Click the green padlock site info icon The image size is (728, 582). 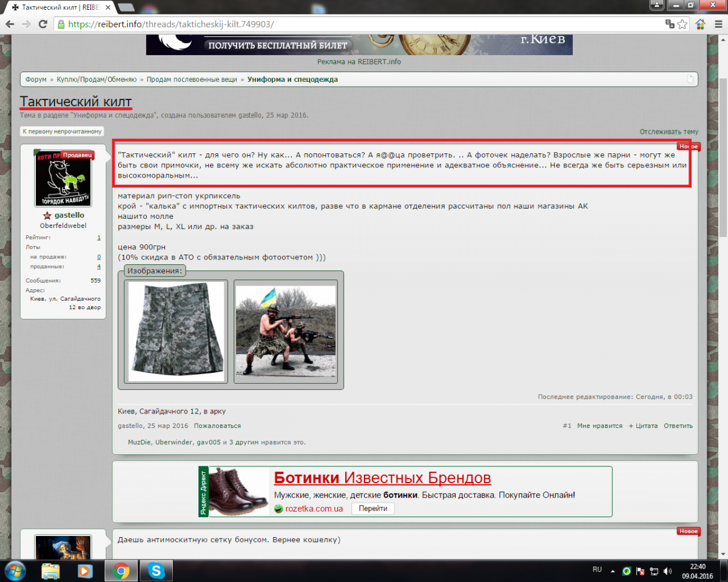[61, 24]
